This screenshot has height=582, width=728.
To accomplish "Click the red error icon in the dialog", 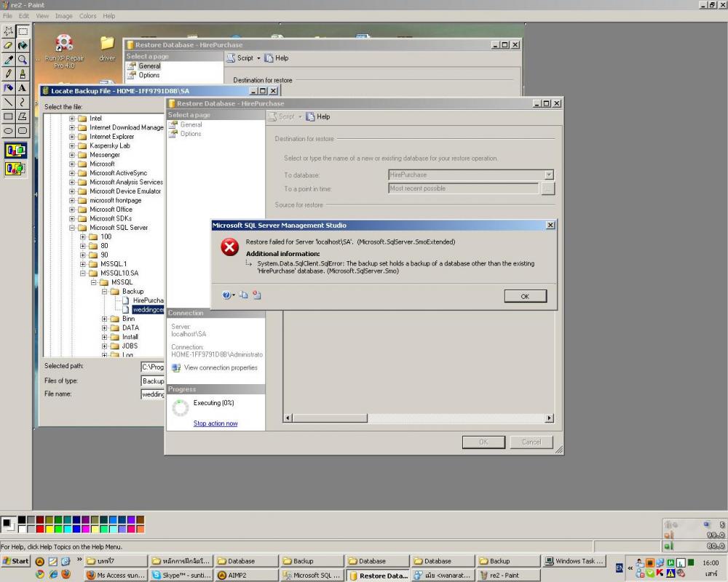I will (230, 247).
